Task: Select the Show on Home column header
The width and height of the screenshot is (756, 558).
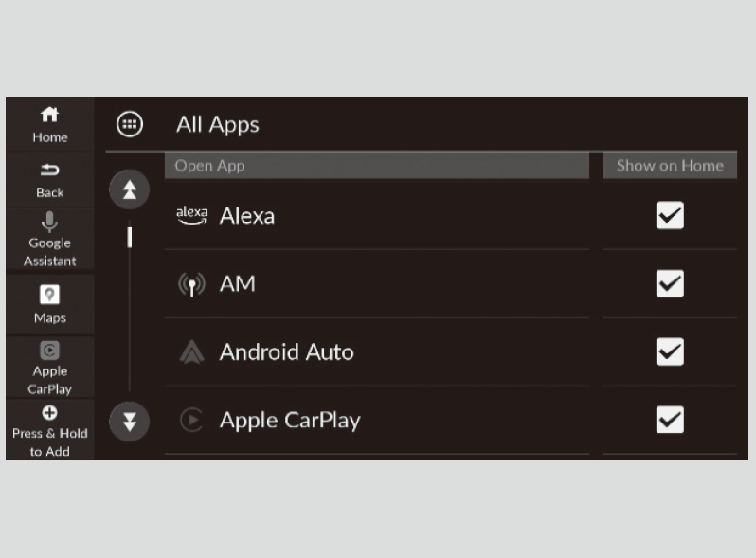Action: click(x=670, y=166)
